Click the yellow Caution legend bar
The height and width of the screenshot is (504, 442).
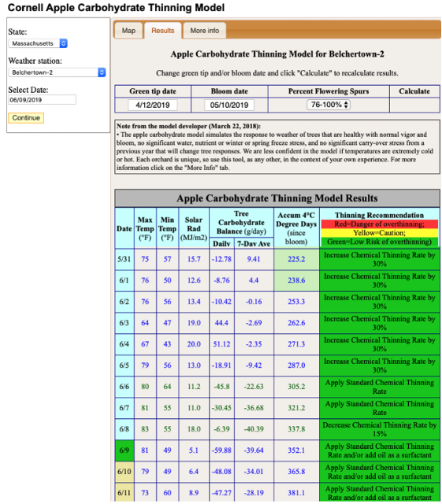(x=380, y=233)
